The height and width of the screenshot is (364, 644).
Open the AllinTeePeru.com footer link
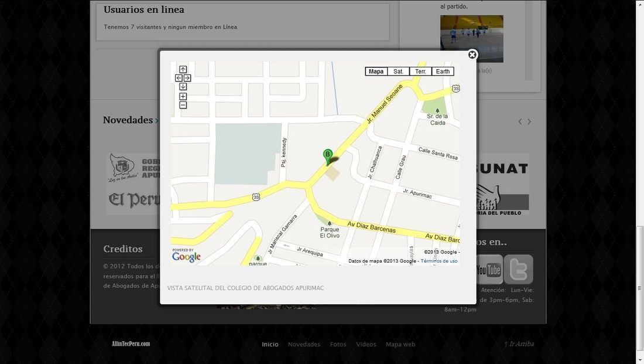131,343
